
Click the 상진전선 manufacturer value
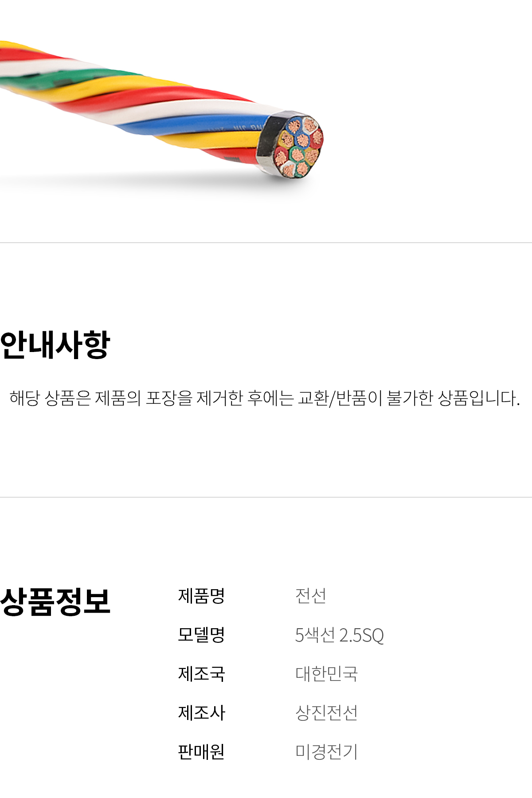pyautogui.click(x=326, y=713)
